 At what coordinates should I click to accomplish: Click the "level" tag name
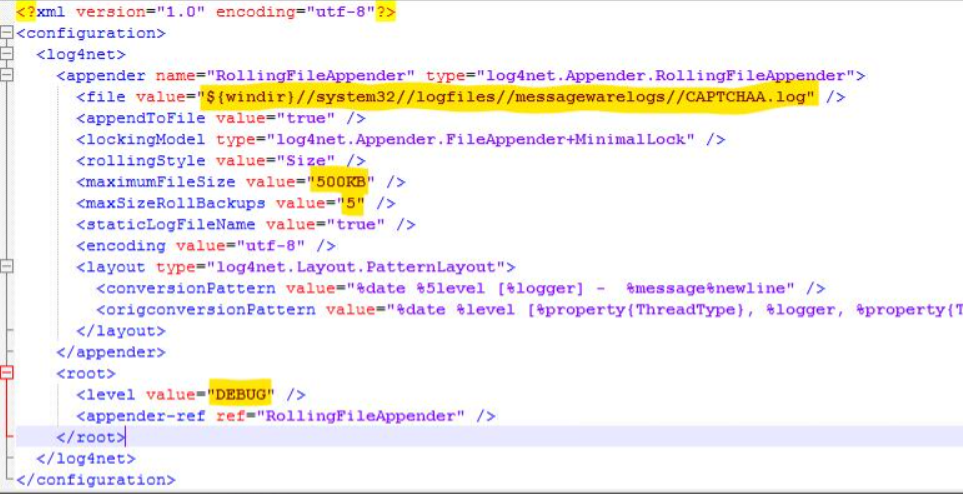pos(111,394)
